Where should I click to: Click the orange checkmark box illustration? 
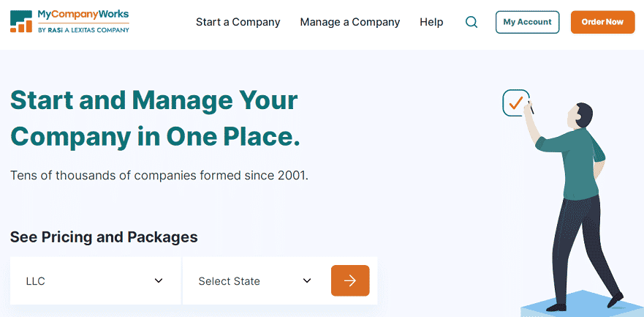tap(516, 103)
